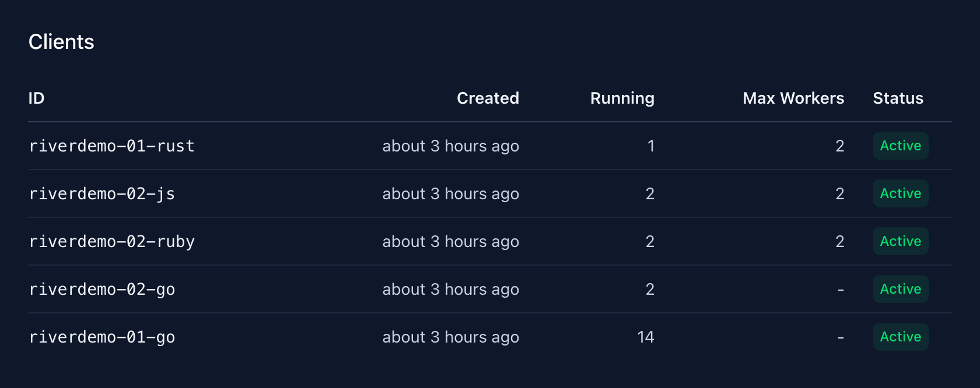Click created time for riverdemo-02-go
980x388 pixels.
tap(450, 289)
